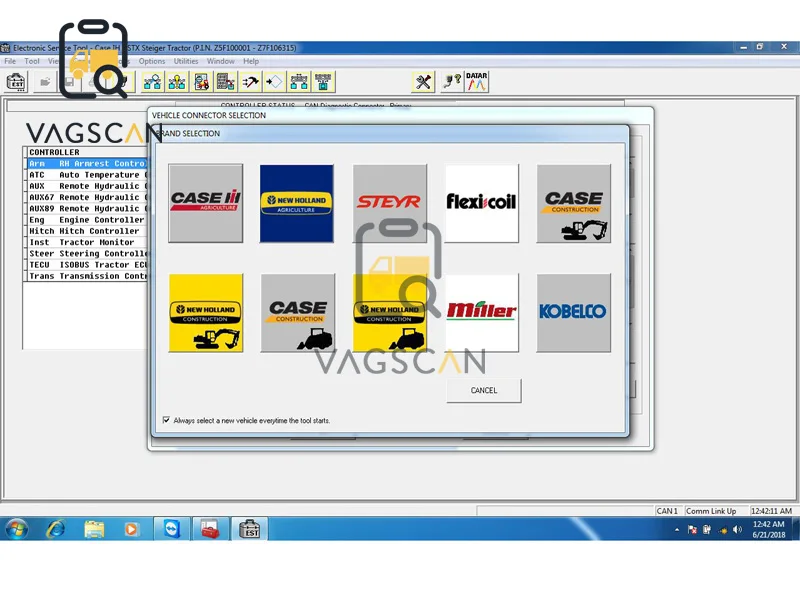Screen dimensions: 800x600
Task: Open the Windows Start menu
Action: 16,529
